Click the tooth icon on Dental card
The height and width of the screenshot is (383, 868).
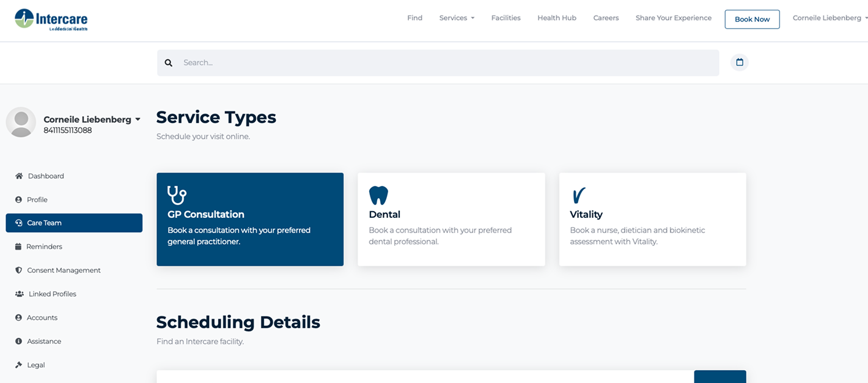click(378, 196)
